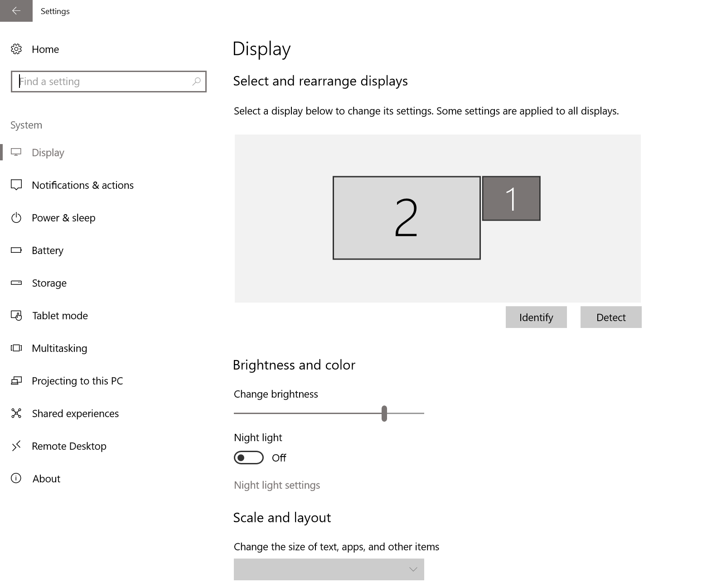Click the Remote Desktop icon

16,446
